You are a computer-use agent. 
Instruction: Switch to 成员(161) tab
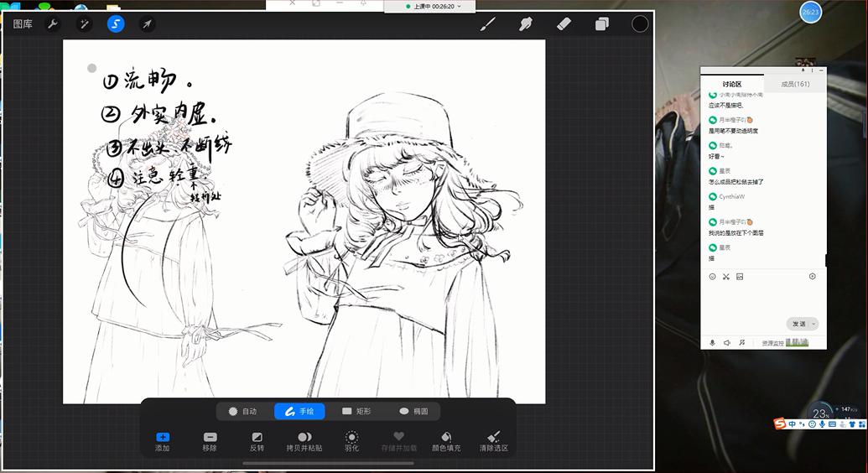coord(794,84)
